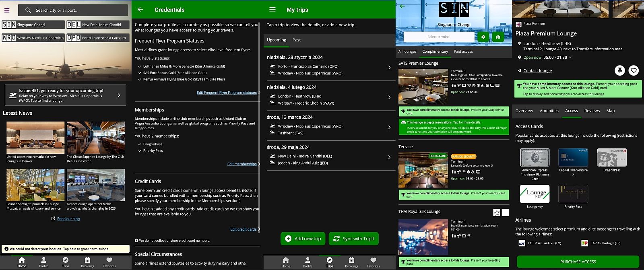Open the hamburger menu on My trips
Screen dimensions: 644x270
click(272, 9)
